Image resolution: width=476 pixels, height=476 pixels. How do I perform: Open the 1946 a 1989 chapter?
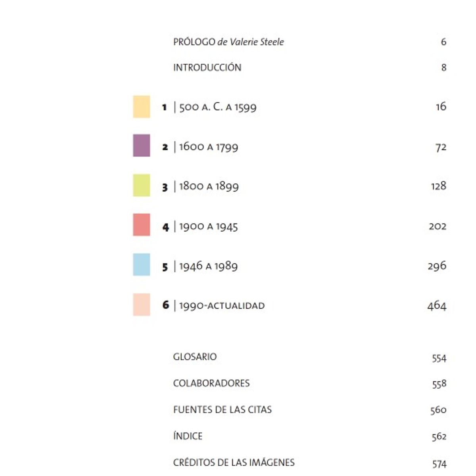(x=209, y=266)
